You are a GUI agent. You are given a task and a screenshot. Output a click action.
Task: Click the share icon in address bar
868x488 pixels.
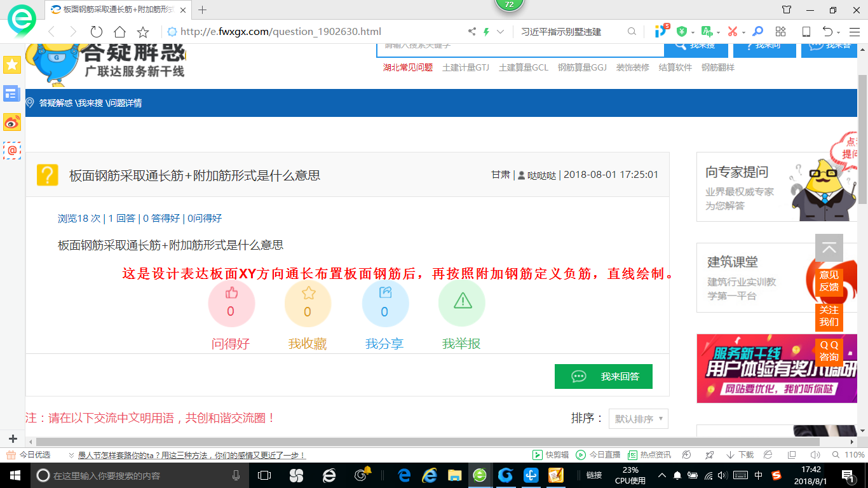click(x=472, y=32)
